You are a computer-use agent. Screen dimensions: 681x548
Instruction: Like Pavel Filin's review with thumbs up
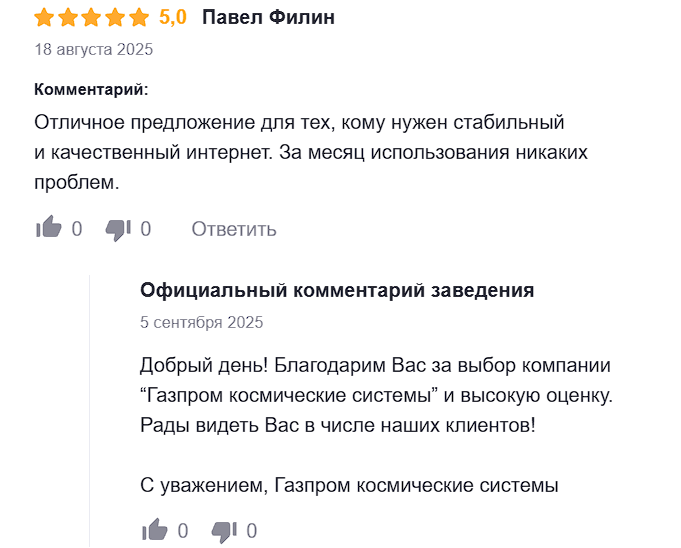pyautogui.click(x=49, y=227)
